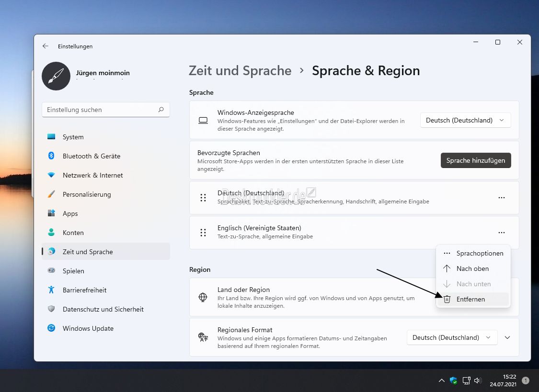Open user profile avatar picture
This screenshot has width=539, height=392.
(56, 76)
